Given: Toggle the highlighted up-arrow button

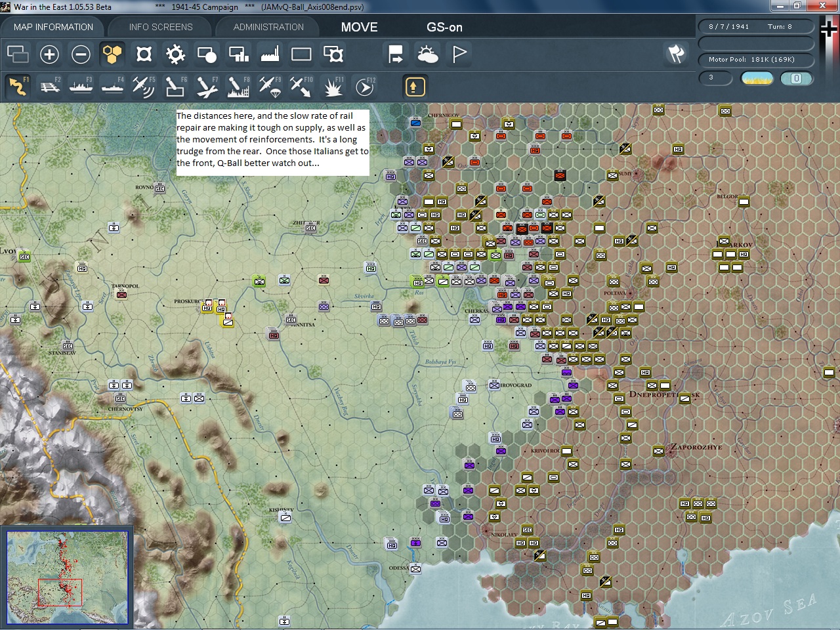Looking at the screenshot, I should [415, 86].
